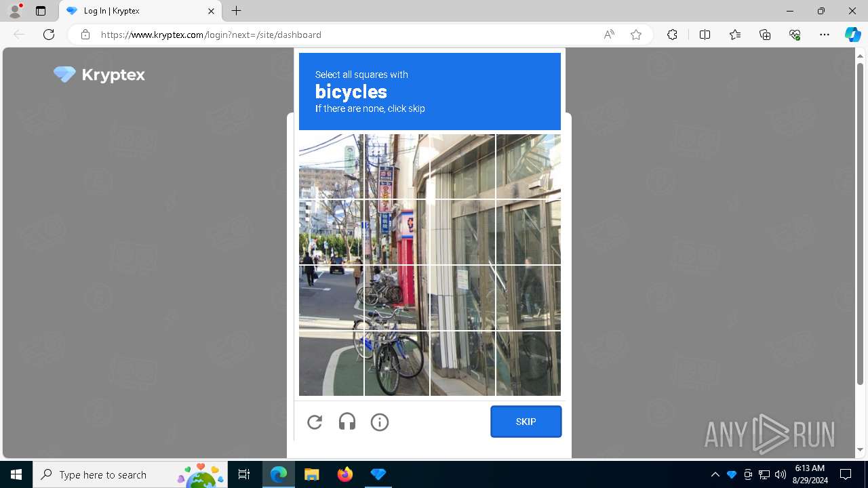This screenshot has height=488, width=868.
Task: Open Settings and more ellipsis menu
Action: click(x=825, y=35)
